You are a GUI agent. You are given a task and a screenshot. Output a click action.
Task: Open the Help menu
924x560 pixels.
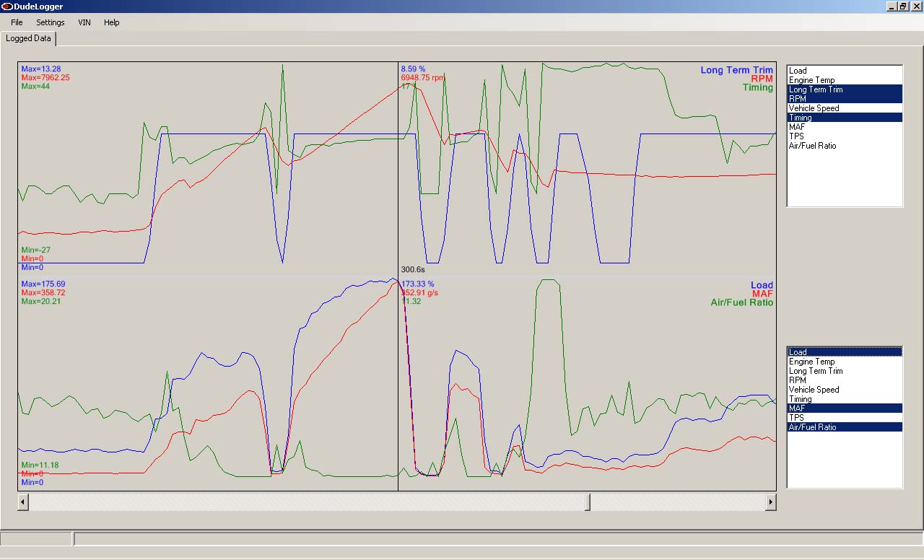tap(111, 22)
